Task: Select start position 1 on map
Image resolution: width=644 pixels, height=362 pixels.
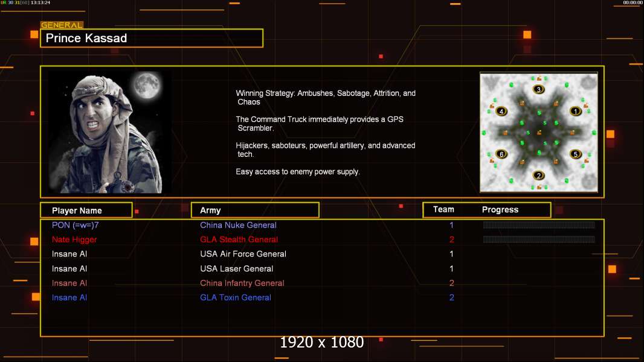Action: click(575, 111)
